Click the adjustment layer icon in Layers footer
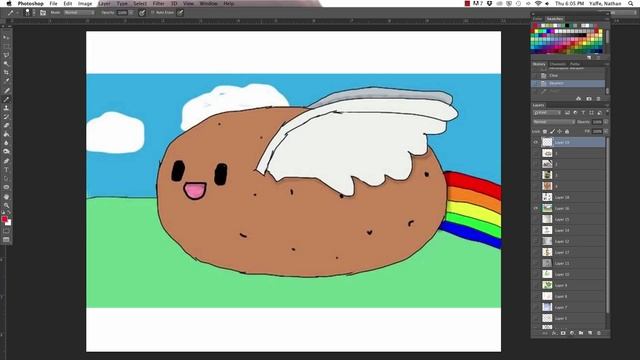The width and height of the screenshot is (640, 360). (x=572, y=333)
